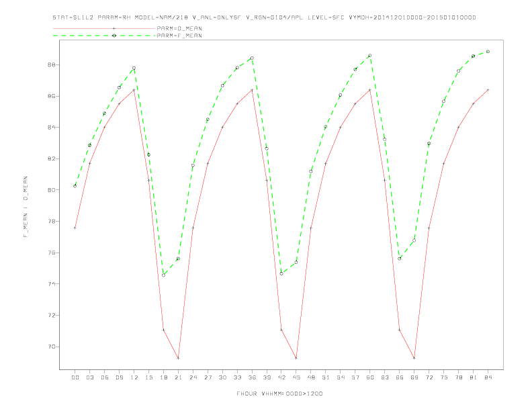Click the green F_MEAN circle marker at hour 18
532x411 pixels.
pyautogui.click(x=163, y=275)
